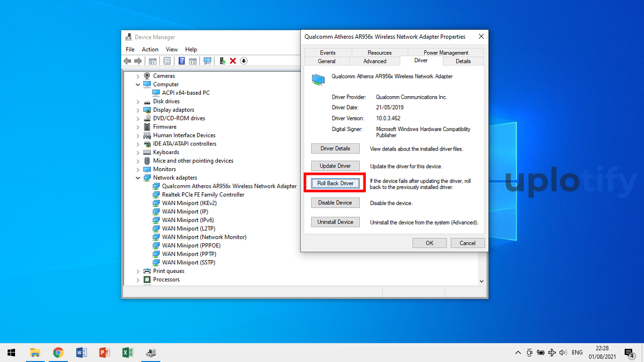This screenshot has height=362, width=644.
Task: Click the volume speaker icon in system tray
Action: [x=562, y=352]
